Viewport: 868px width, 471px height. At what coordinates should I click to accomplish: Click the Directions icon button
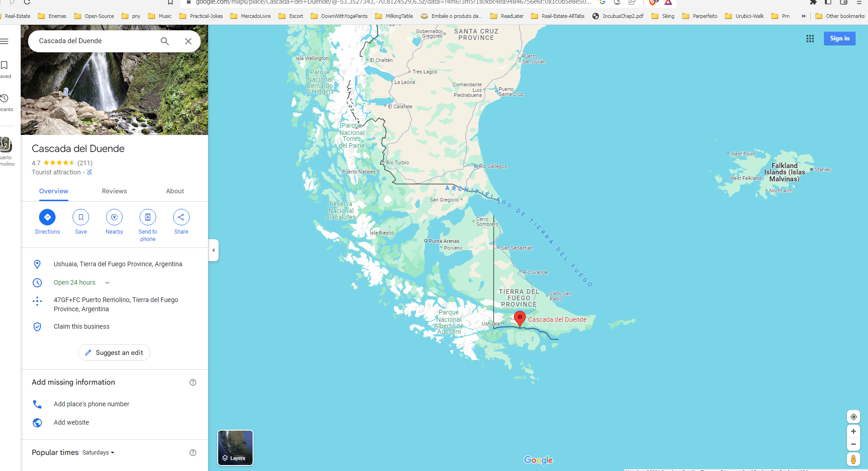pos(47,217)
